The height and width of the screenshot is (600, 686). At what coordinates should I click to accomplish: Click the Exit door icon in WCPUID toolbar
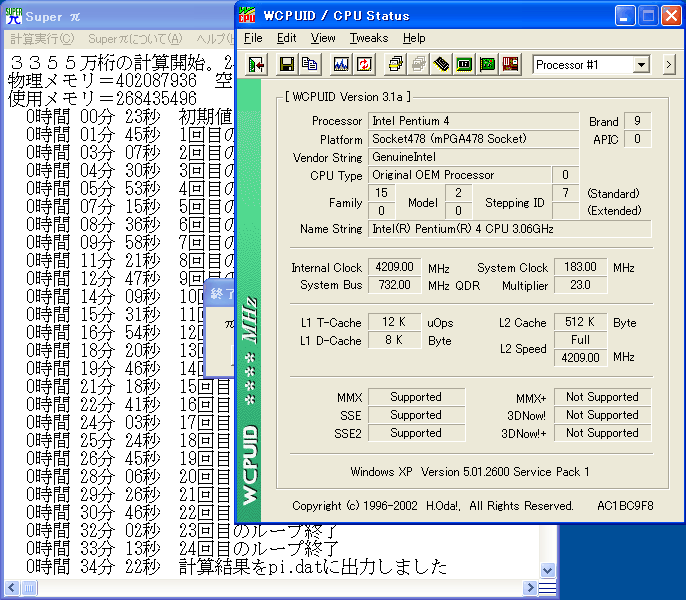[x=256, y=65]
